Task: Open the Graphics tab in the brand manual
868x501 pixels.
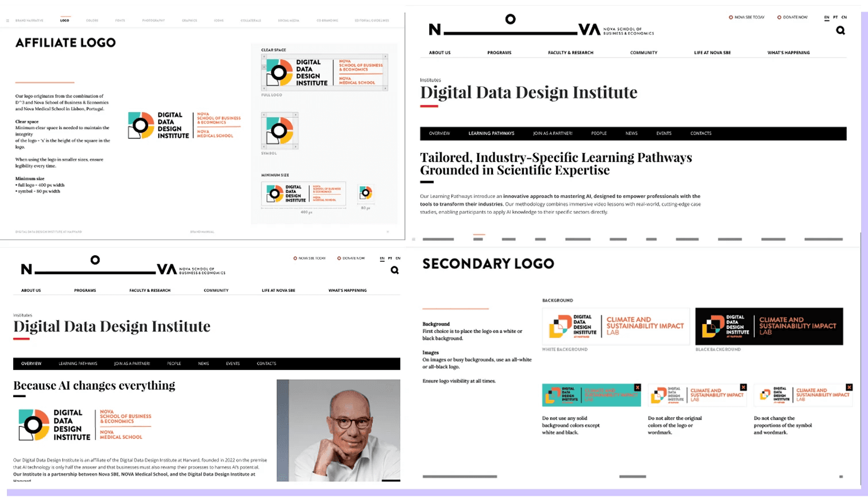Action: (x=190, y=21)
